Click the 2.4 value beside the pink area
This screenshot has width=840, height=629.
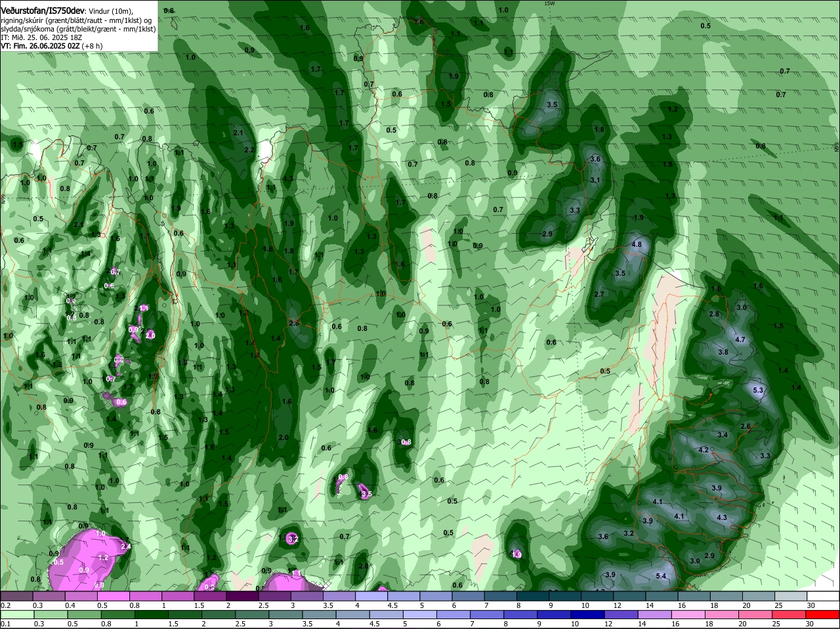126,546
